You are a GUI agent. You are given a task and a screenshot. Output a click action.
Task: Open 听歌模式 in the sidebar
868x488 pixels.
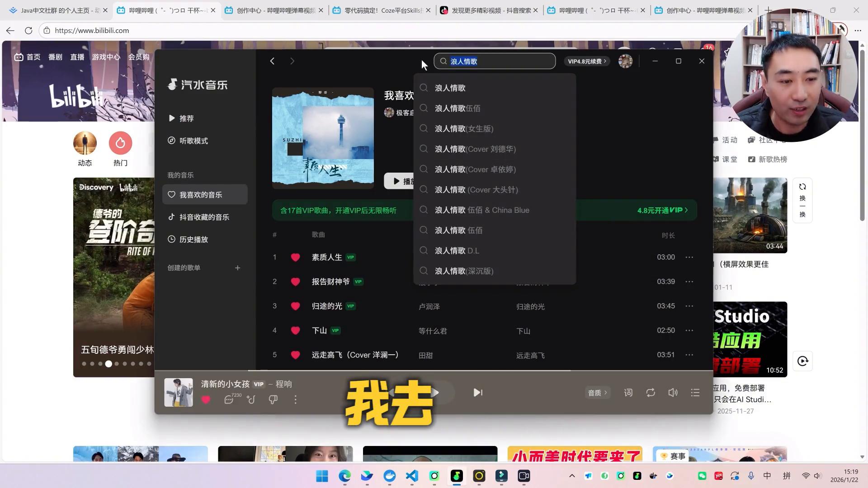tap(193, 141)
